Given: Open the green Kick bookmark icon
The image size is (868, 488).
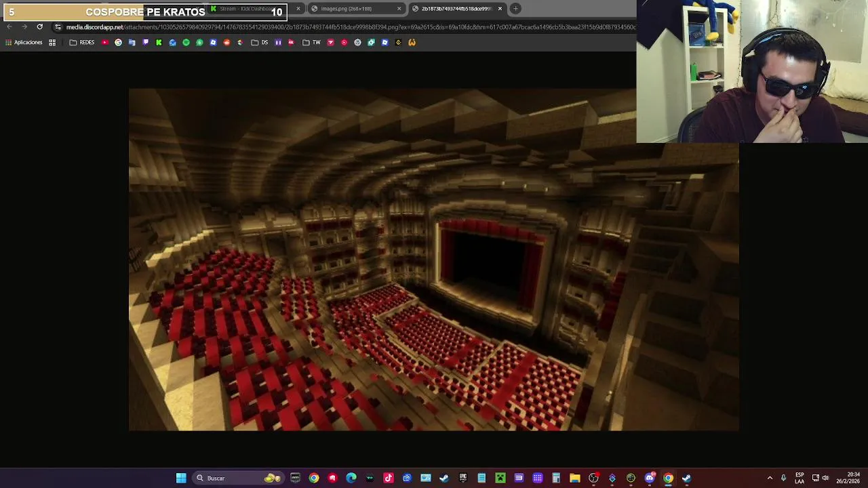Looking at the screenshot, I should 159,42.
